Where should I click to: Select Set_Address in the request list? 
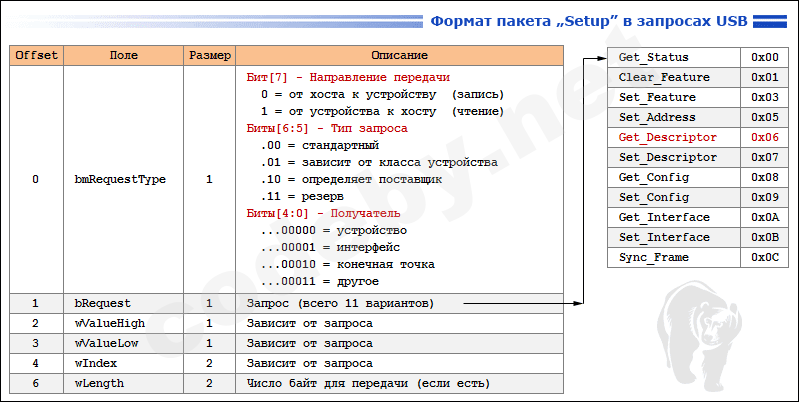tap(658, 117)
